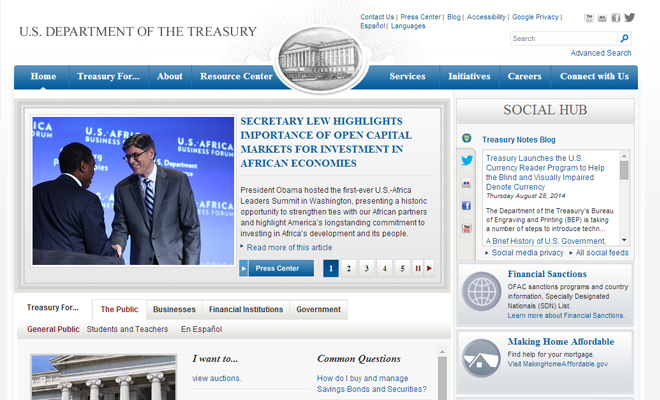Open the Twitter bird icon in the header
Screen dimensions: 660x400
pyautogui.click(x=630, y=17)
